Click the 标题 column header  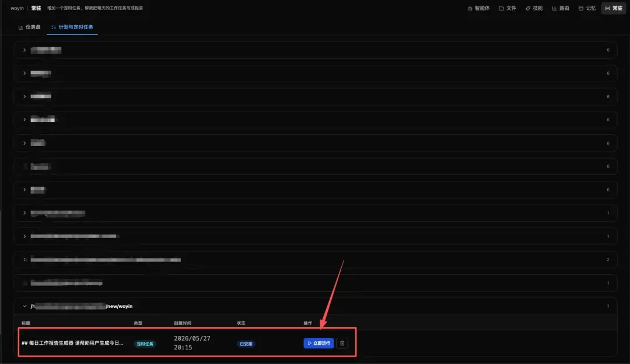point(26,323)
